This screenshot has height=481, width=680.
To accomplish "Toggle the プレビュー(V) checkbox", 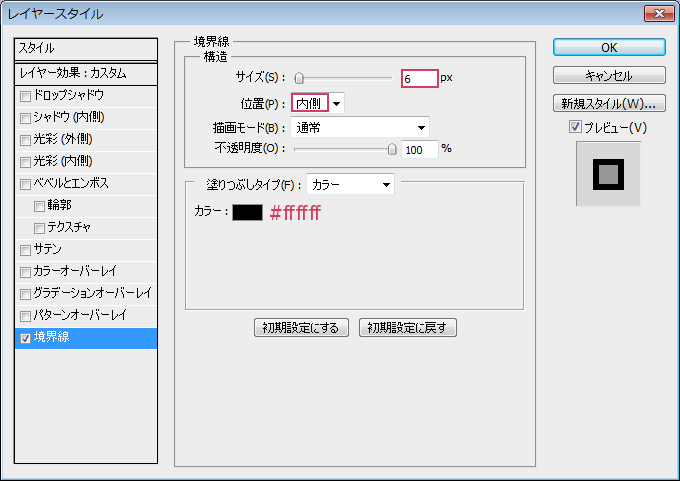I will [575, 127].
